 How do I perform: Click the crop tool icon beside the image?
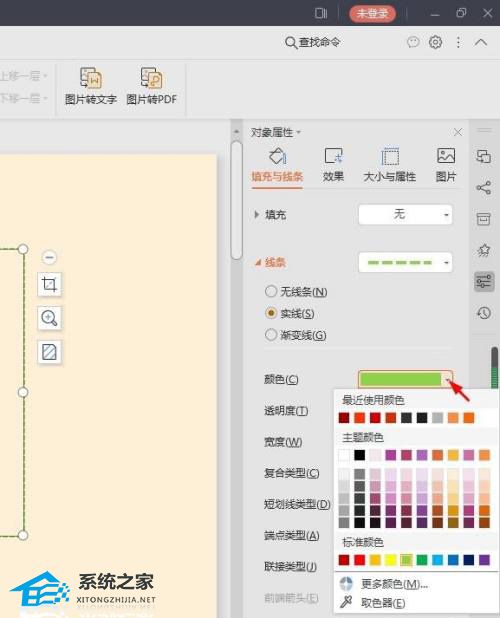coord(49,284)
